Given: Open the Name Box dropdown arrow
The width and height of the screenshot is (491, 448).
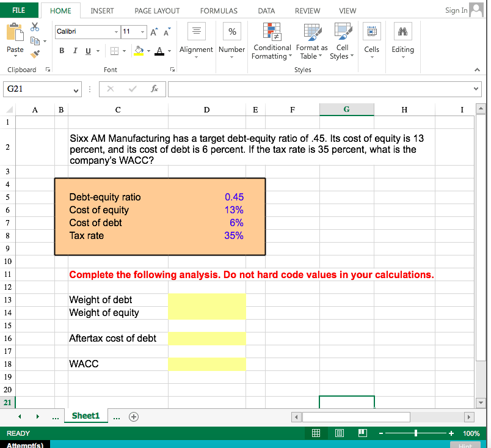Looking at the screenshot, I should coord(76,90).
